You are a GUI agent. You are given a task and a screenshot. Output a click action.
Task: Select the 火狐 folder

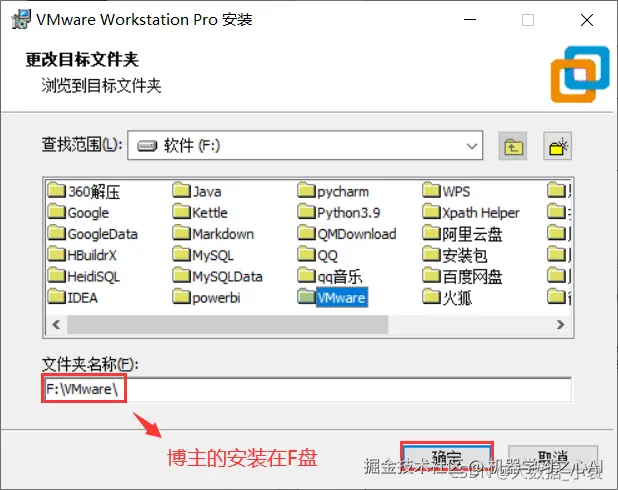447,297
